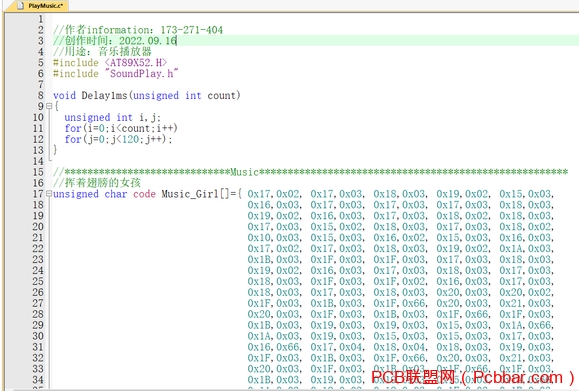This screenshot has width=579, height=391.
Task: Click the SoundPlay.h include filename
Action: [141, 73]
